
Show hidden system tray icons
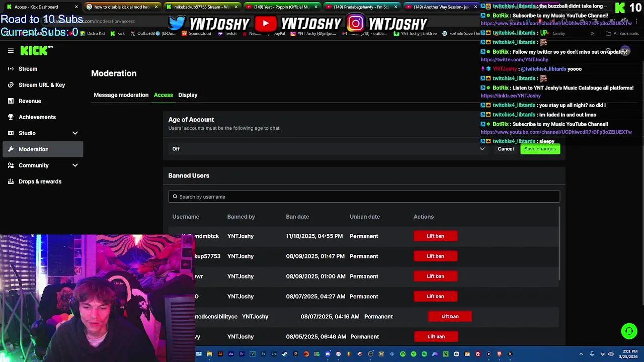pyautogui.click(x=581, y=354)
